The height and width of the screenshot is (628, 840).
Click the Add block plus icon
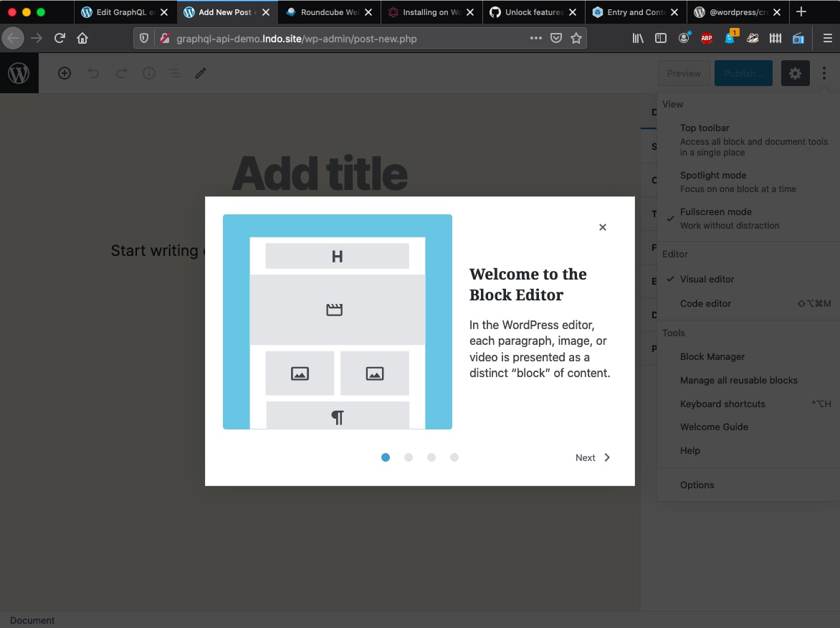tap(65, 73)
